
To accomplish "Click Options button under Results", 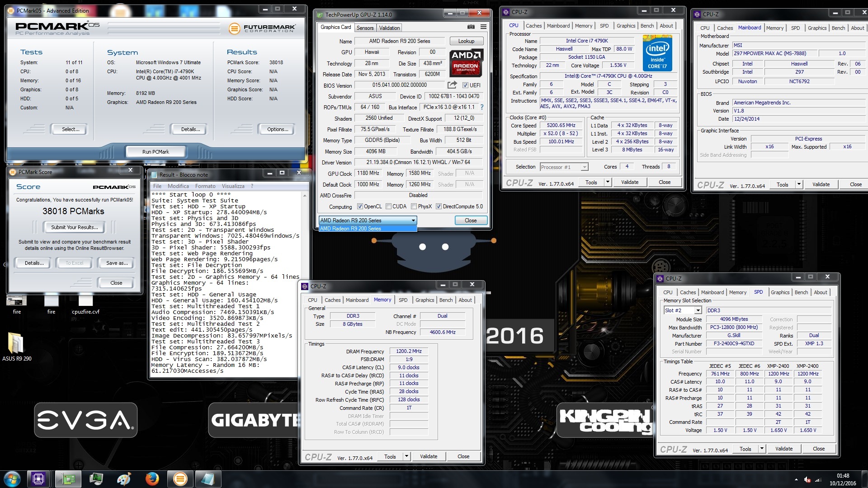I will (278, 129).
